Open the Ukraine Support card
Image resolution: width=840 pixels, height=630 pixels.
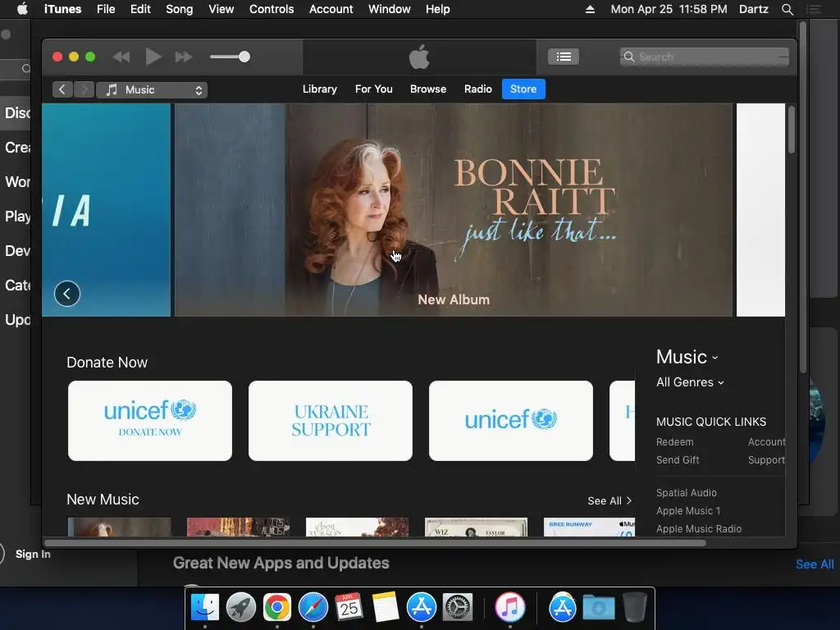pos(331,421)
